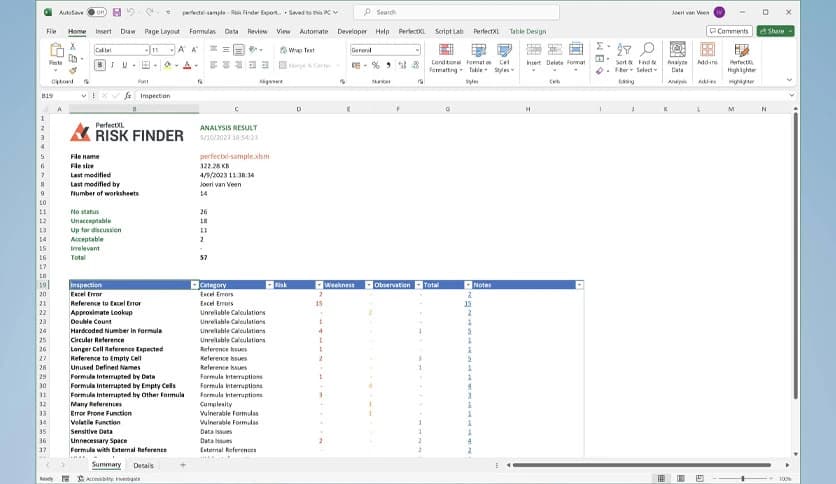836x484 pixels.
Task: Click the perfectxl-sample.xlsm file name link
Action: coord(234,156)
